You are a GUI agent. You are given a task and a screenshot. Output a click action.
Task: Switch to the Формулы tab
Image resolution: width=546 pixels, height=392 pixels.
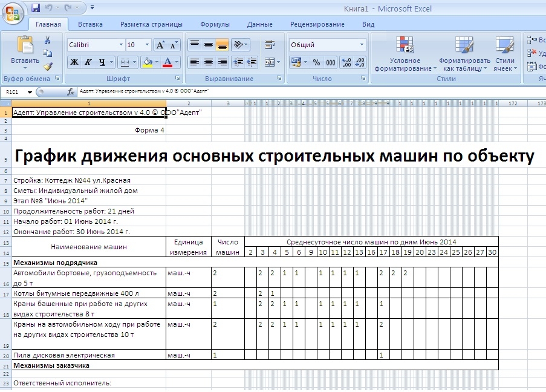pyautogui.click(x=215, y=24)
